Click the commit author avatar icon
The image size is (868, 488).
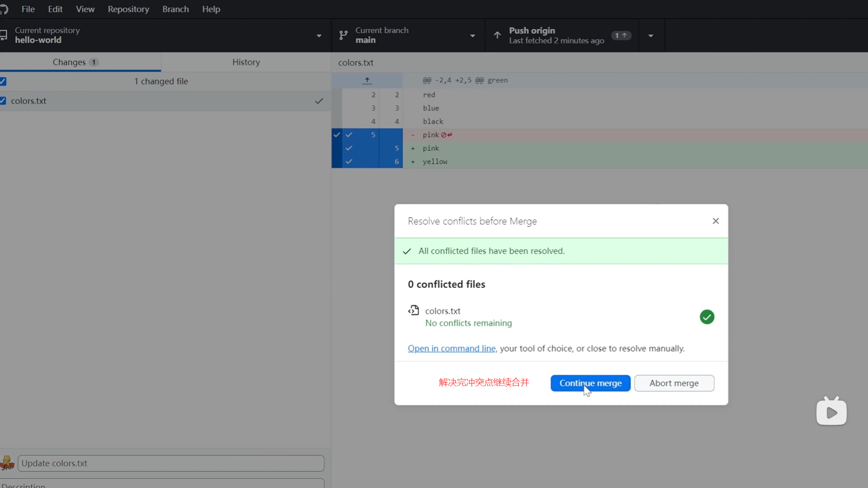click(x=7, y=463)
